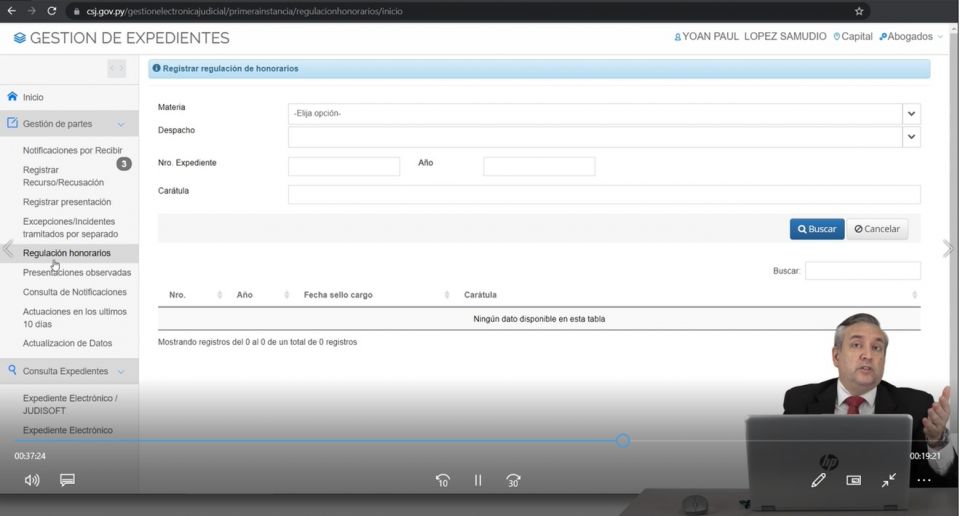This screenshot has width=960, height=516.
Task: Open user profile Yoan Paul Lopez Samudio
Action: pyautogui.click(x=750, y=37)
